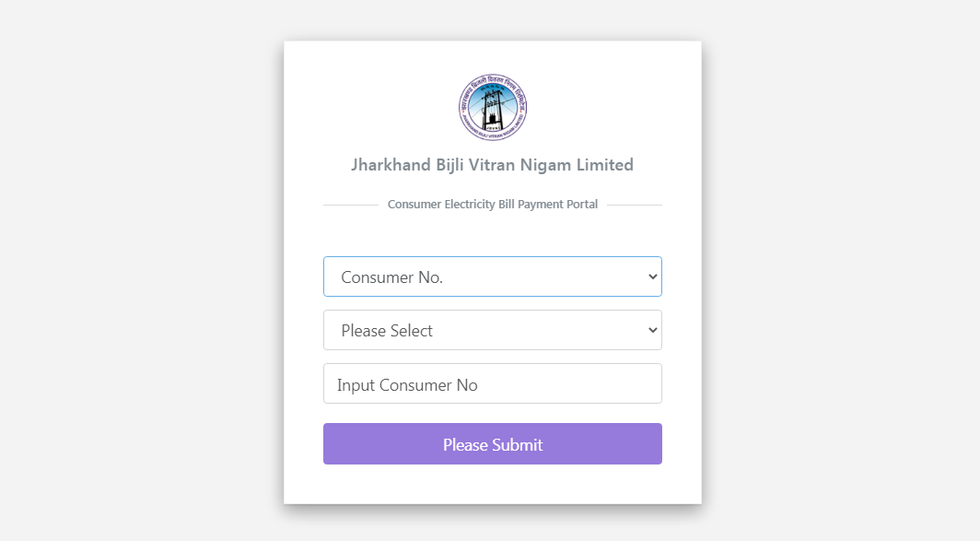Click the gray background left of the card

[x=138, y=276]
